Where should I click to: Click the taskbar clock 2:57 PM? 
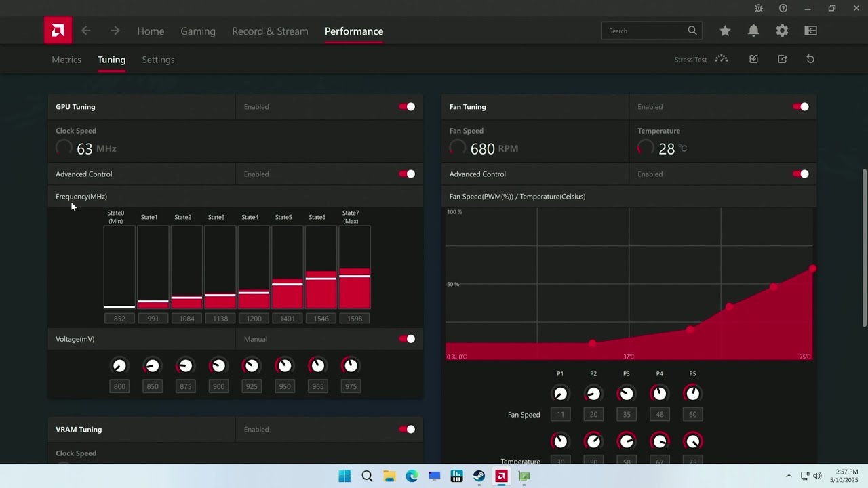coord(847,472)
